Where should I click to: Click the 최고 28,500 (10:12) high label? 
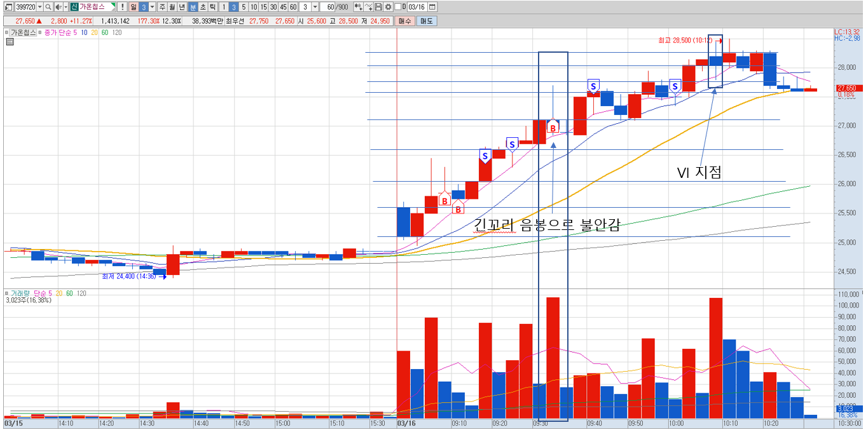click(x=685, y=40)
